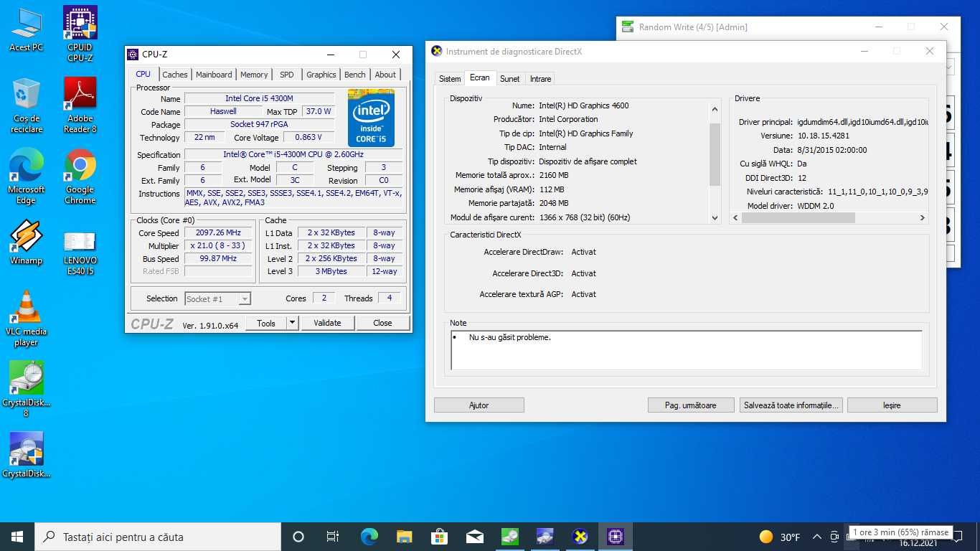Image resolution: width=980 pixels, height=551 pixels.
Task: Launch the VLC media player desktop shortcut
Action: [x=27, y=319]
